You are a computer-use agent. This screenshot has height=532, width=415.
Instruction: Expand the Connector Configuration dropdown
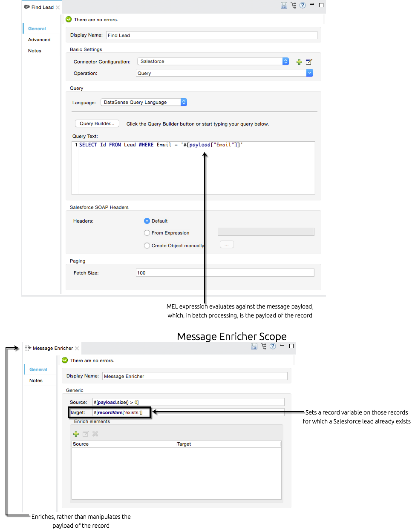tap(285, 61)
